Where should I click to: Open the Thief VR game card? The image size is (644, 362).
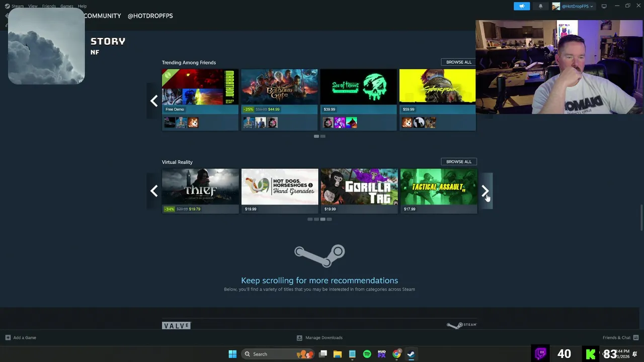[200, 191]
